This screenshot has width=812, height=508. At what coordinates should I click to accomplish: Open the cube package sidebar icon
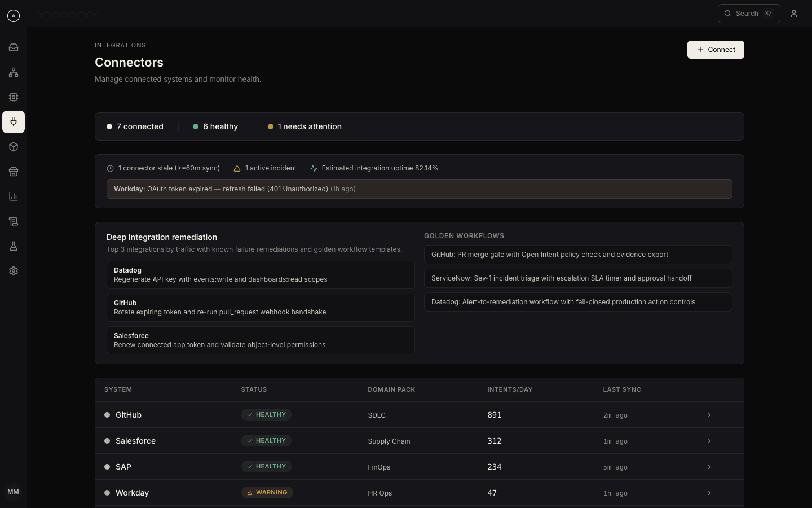pyautogui.click(x=14, y=147)
